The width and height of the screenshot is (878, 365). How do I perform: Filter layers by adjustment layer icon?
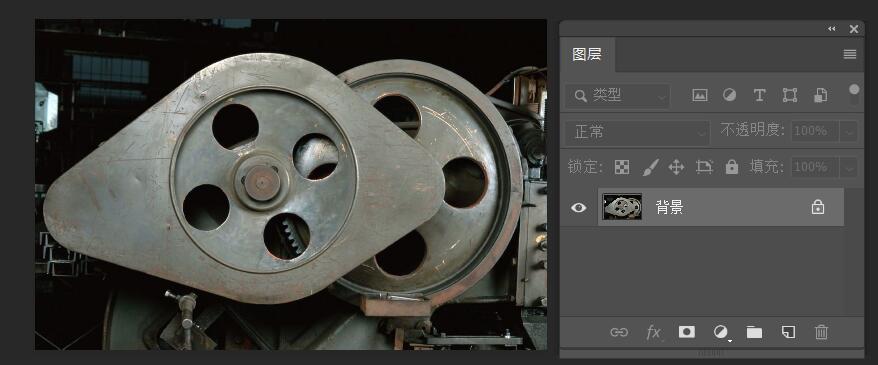tap(729, 95)
